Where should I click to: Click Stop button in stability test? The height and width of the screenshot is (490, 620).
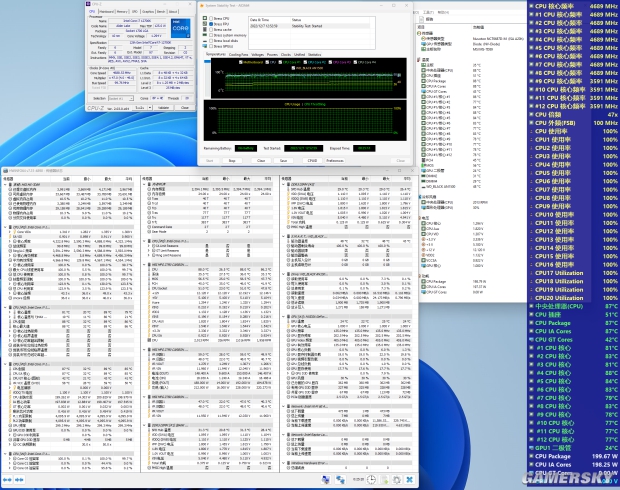[232, 161]
